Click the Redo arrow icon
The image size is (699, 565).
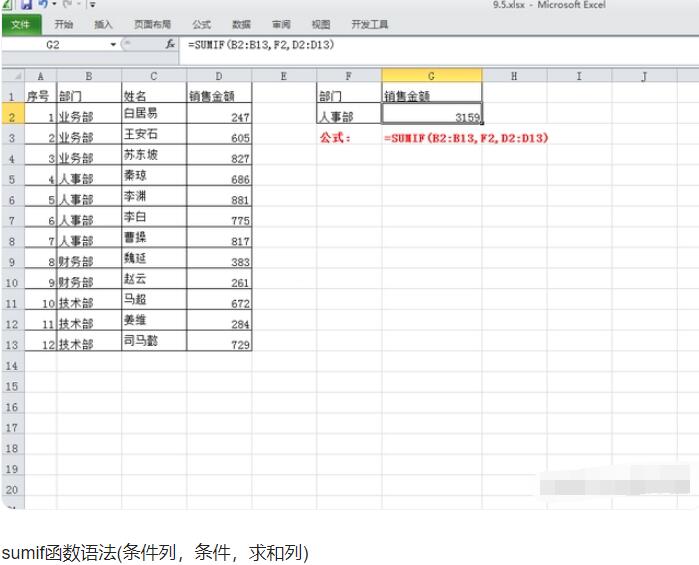(x=66, y=5)
